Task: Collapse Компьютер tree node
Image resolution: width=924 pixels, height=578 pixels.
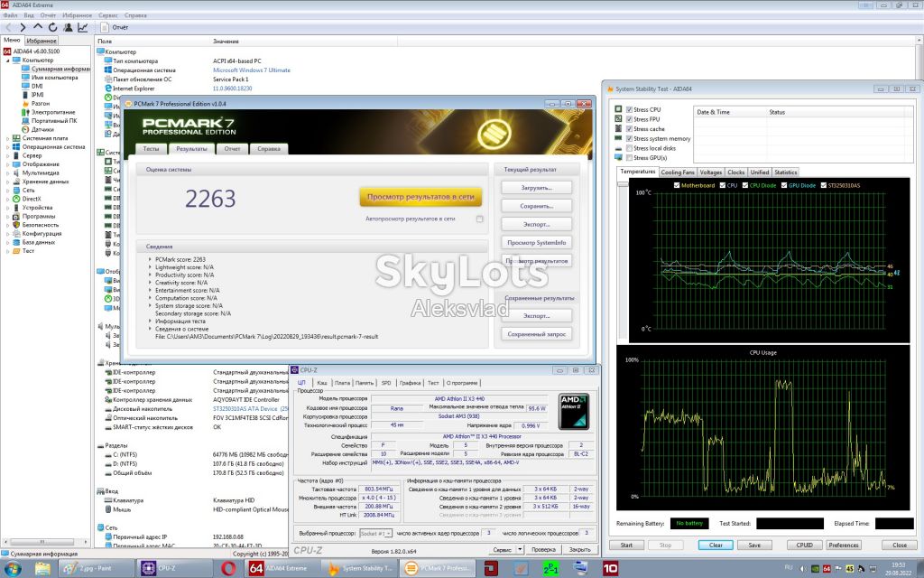Action: coord(7,61)
